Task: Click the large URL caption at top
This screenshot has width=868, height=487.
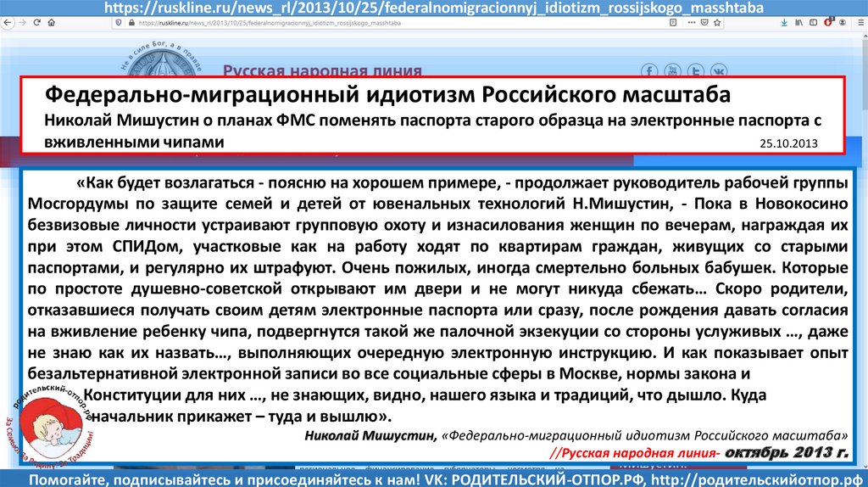Action: click(x=434, y=8)
